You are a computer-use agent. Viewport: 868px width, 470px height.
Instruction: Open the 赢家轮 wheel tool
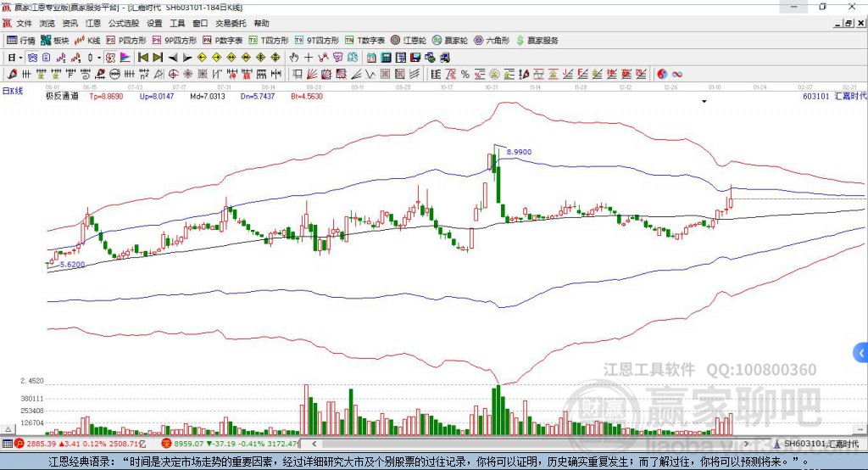tap(450, 41)
